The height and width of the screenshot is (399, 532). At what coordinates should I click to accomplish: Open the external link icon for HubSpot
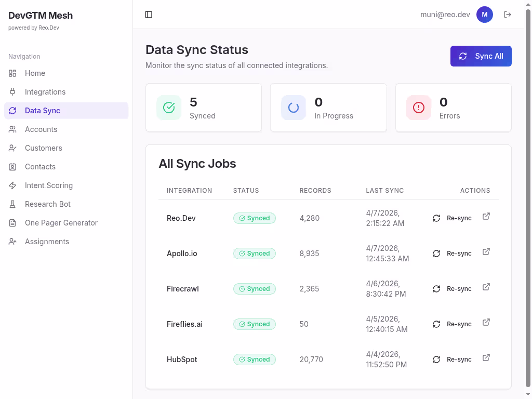pos(486,357)
